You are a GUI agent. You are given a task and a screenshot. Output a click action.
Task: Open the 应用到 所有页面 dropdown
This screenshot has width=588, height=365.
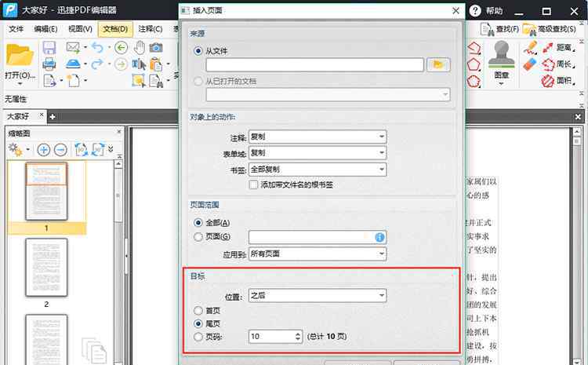pos(317,254)
